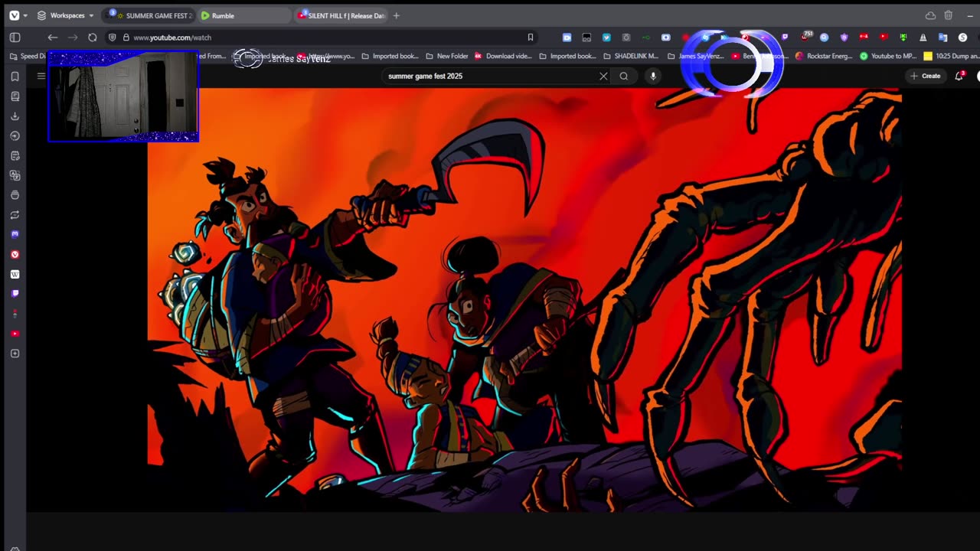The image size is (980, 551).
Task: Clear the YouTube search query
Action: 603,76
